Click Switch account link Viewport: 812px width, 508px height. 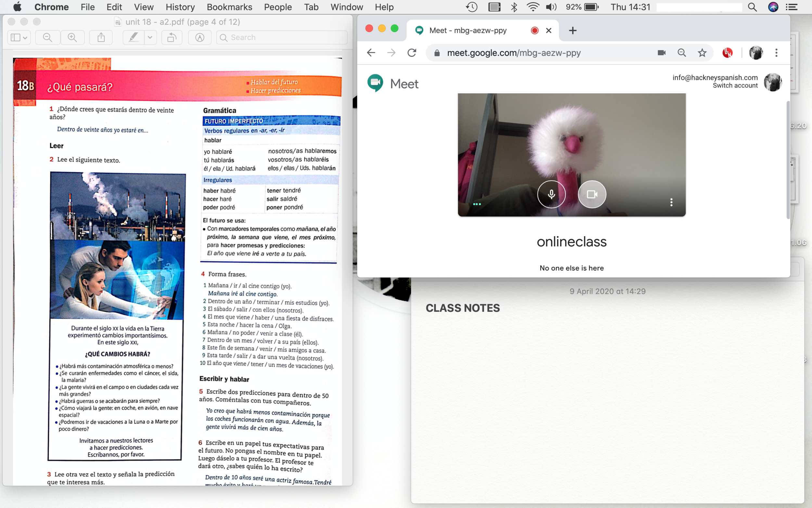(x=735, y=86)
